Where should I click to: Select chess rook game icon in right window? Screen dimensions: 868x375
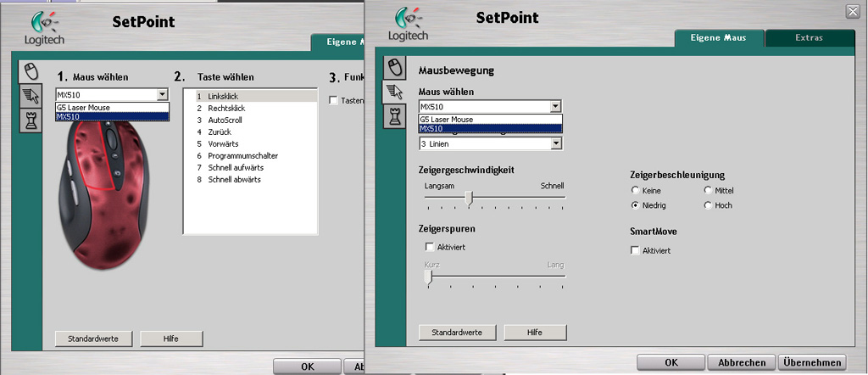click(x=394, y=117)
